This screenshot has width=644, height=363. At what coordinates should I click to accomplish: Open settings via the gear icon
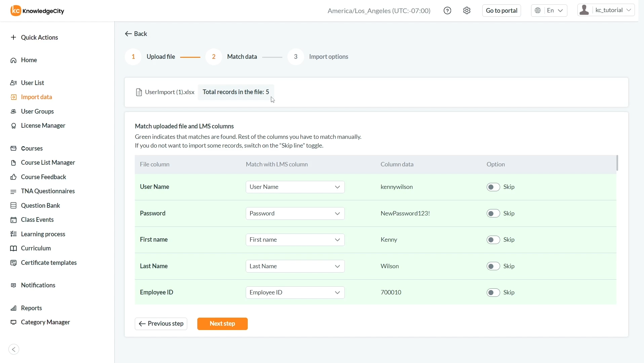(467, 11)
